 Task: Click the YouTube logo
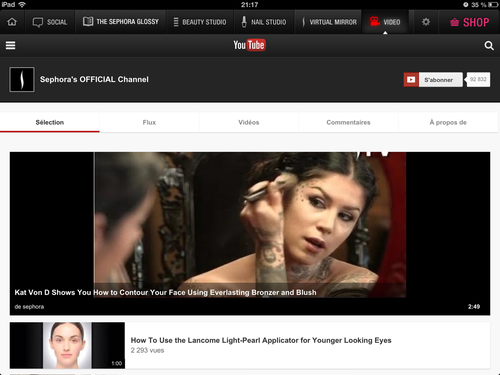(x=249, y=45)
